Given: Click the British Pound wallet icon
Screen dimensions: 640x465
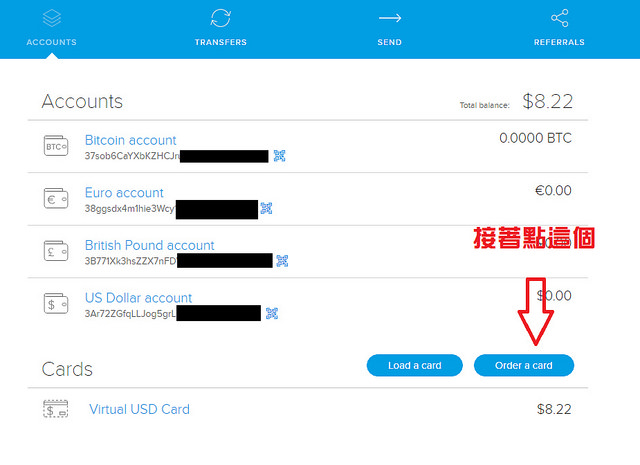Looking at the screenshot, I should tap(56, 251).
